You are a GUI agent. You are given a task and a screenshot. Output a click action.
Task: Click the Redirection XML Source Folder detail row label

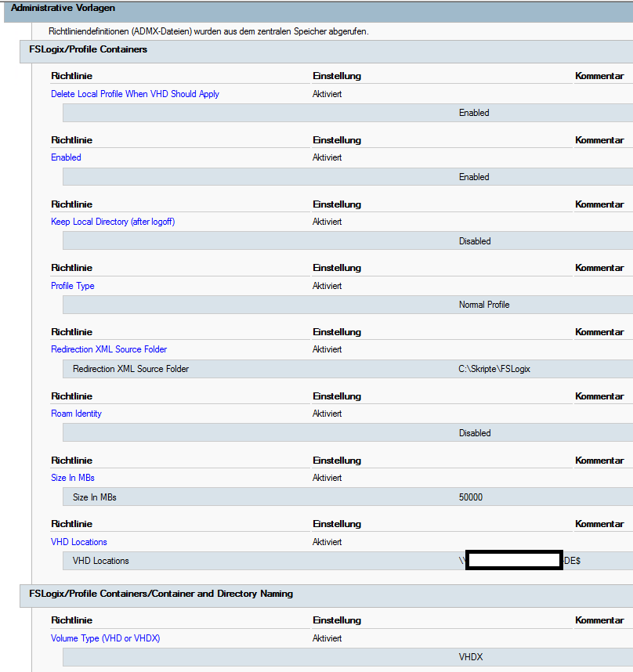131,369
